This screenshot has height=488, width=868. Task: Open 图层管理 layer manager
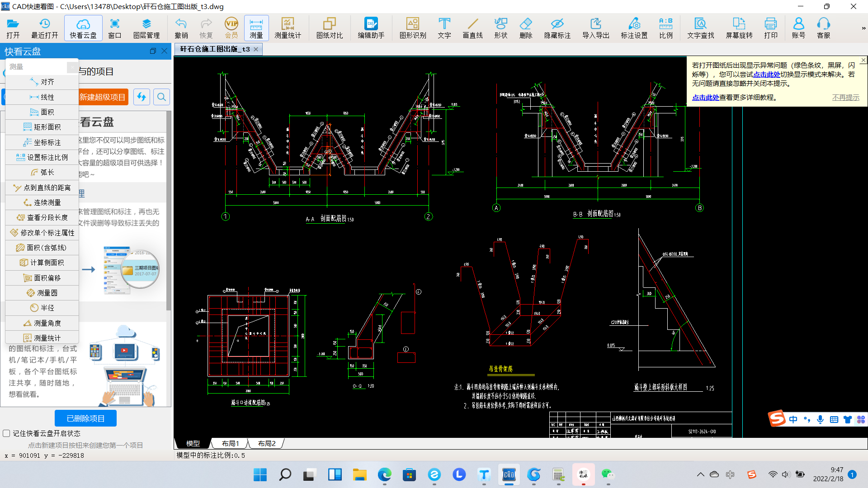[x=146, y=28]
